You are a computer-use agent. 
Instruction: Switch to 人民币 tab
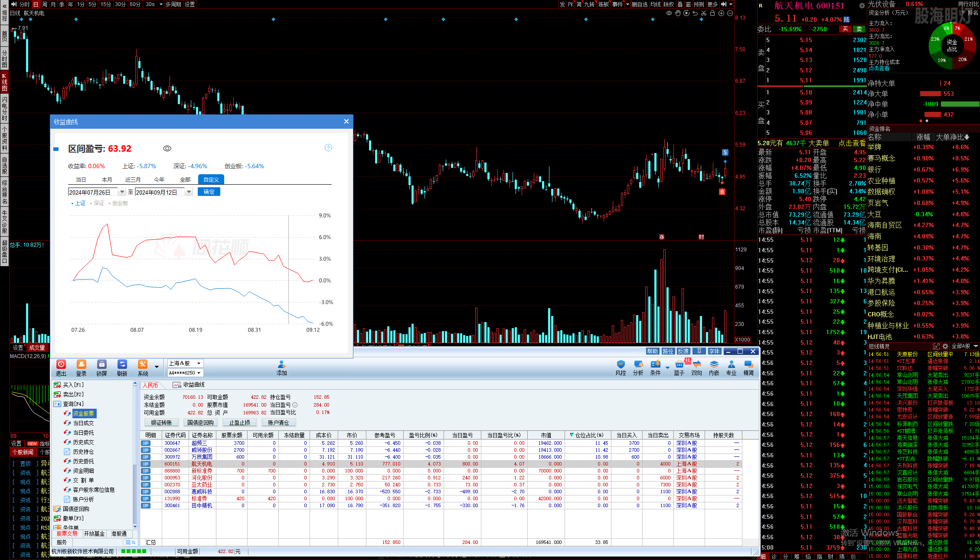pyautogui.click(x=150, y=385)
